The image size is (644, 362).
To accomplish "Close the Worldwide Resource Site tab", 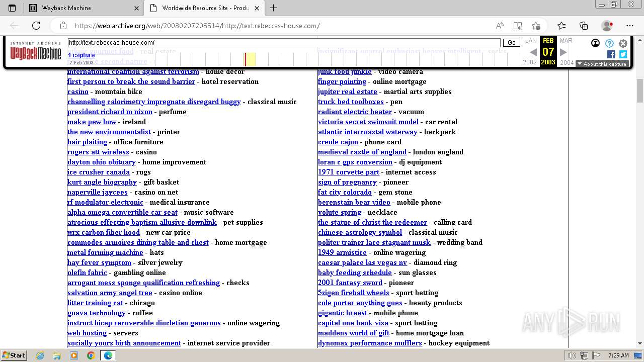I will tap(257, 8).
